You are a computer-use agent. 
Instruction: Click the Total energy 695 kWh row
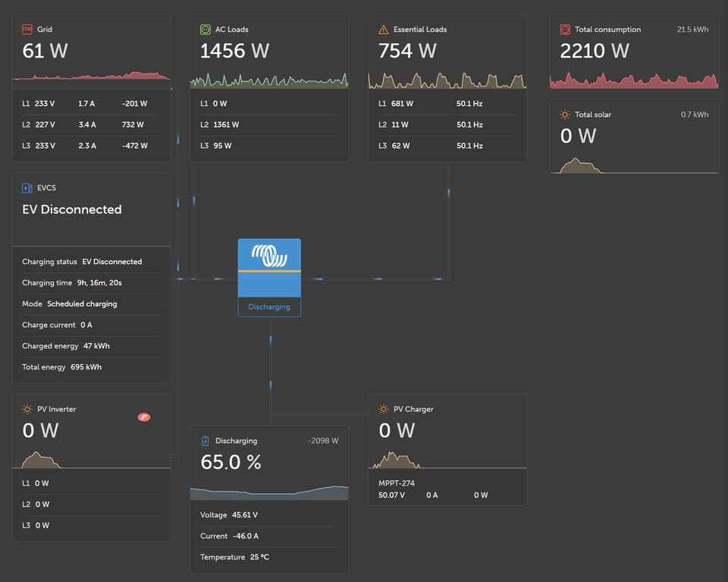coord(91,367)
